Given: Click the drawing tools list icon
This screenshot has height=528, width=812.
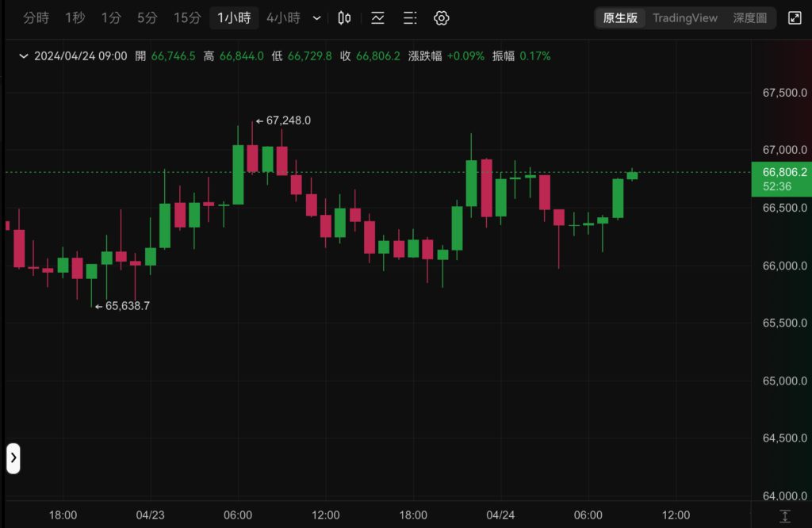Looking at the screenshot, I should click(x=410, y=18).
